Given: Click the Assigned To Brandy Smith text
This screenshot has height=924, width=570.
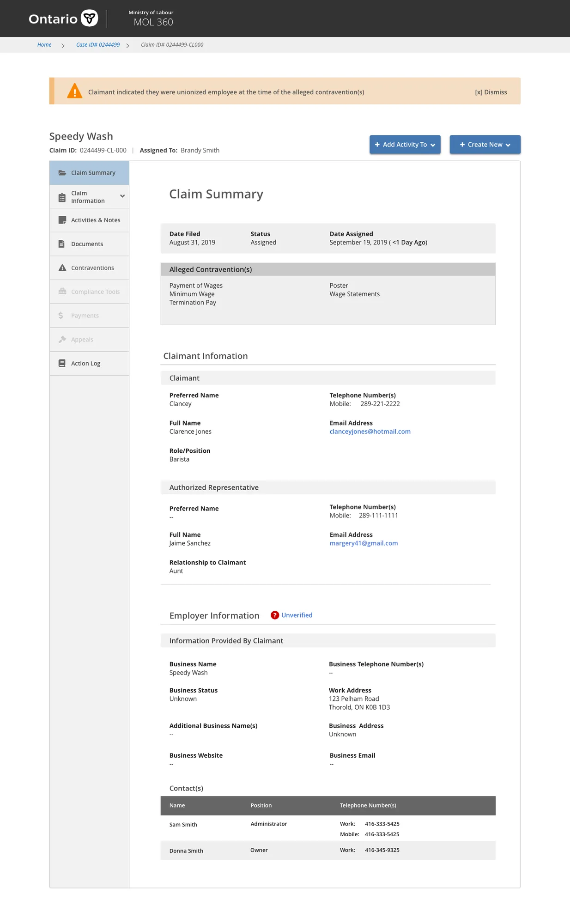Looking at the screenshot, I should pos(179,150).
